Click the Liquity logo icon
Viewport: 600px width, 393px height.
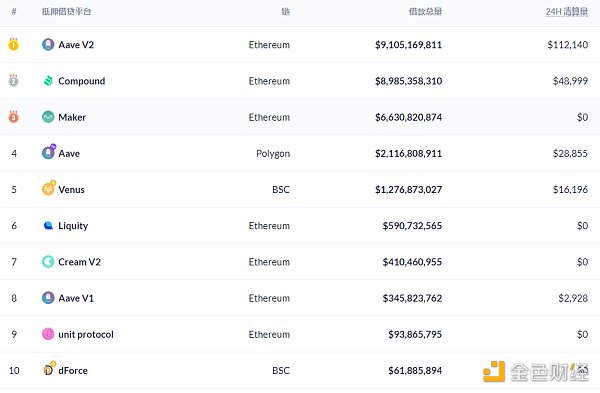click(x=48, y=225)
